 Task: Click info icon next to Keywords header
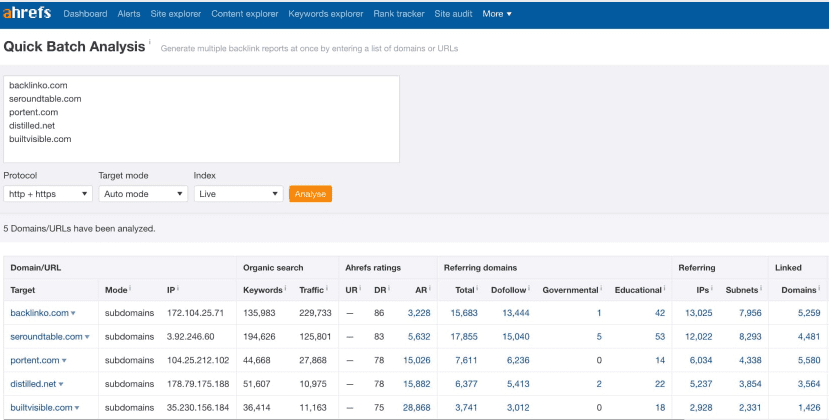tap(286, 288)
